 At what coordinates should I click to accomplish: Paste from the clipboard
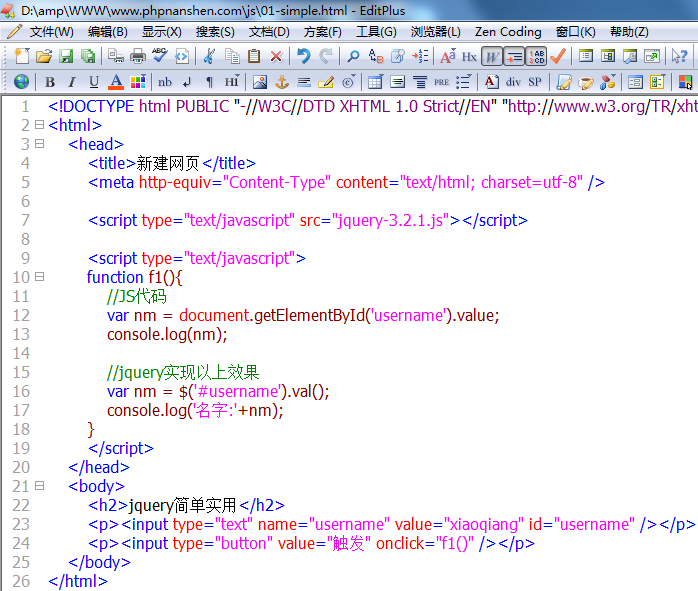tap(254, 57)
